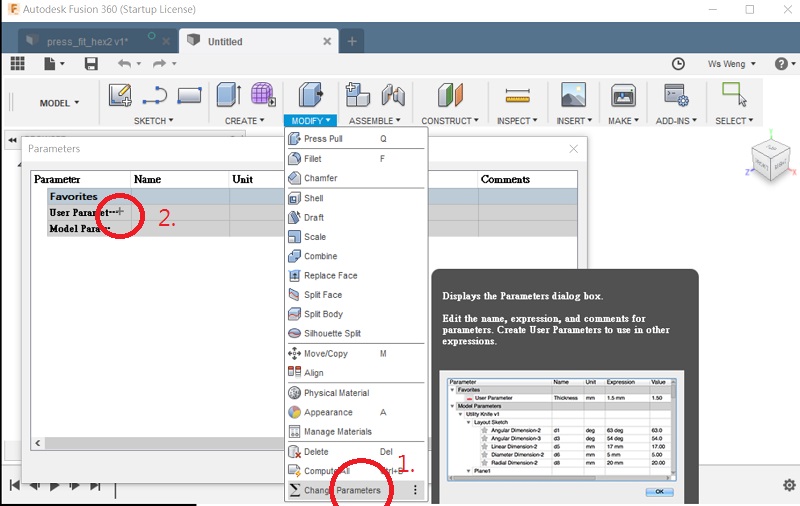
Task: Choose Press Pull from Modify menu
Action: click(x=356, y=139)
